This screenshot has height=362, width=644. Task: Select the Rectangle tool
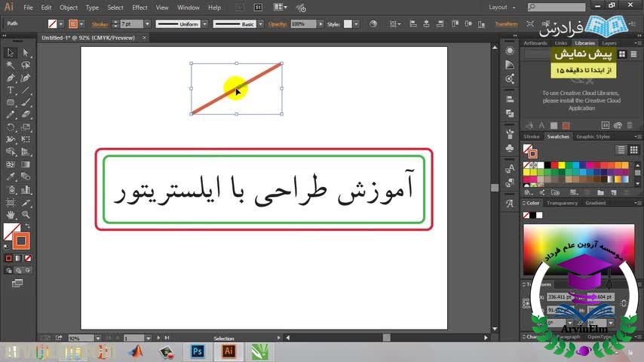11,103
